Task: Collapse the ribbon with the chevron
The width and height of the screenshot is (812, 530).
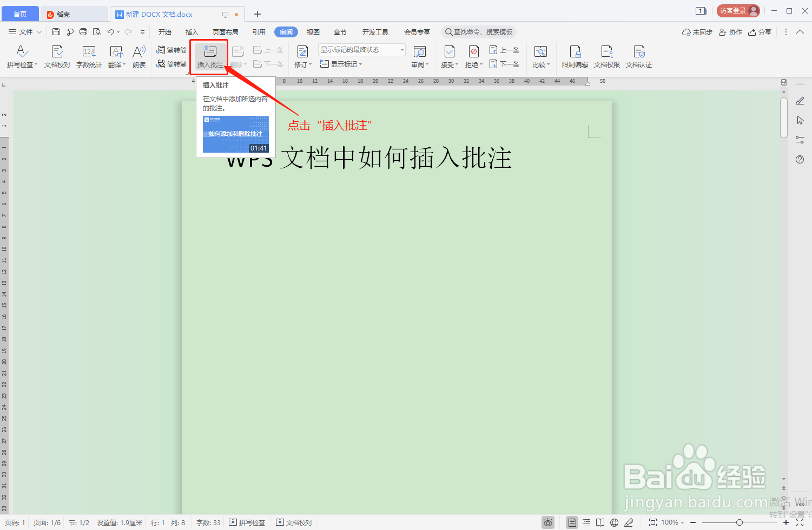Action: (800, 32)
